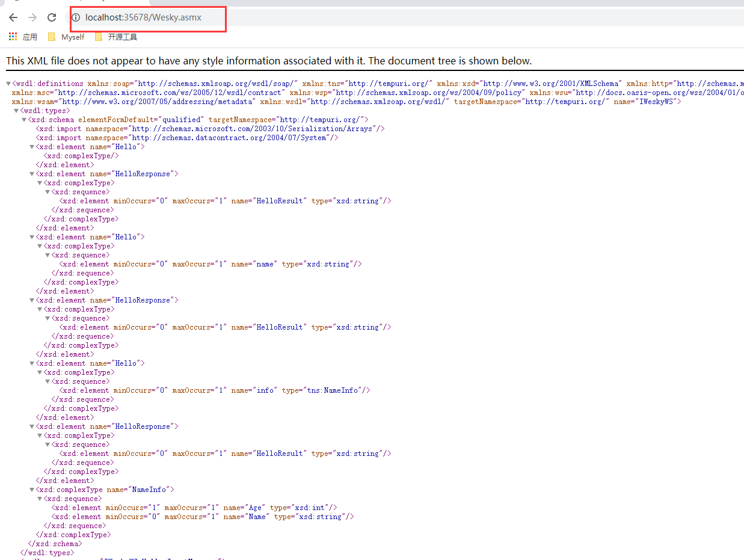Select the localhost:35678/Wesky.asmx URL text
Image resolution: width=744 pixels, height=560 pixels.
[143, 17]
